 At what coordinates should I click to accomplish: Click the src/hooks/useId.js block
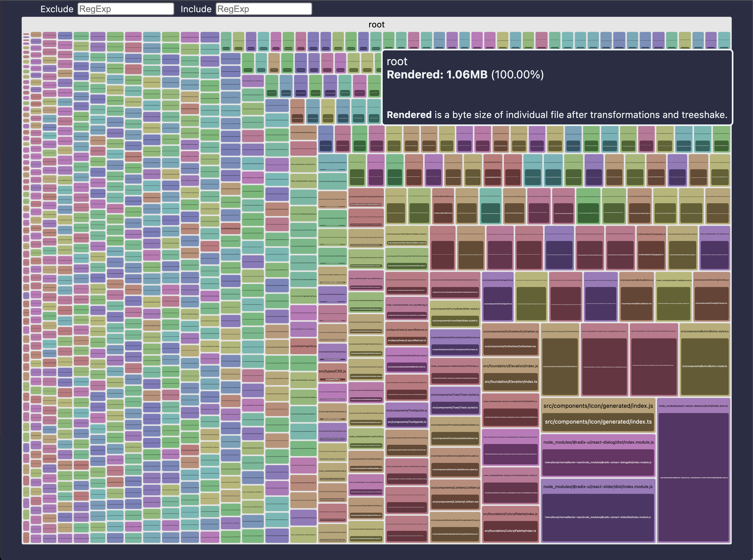click(231, 228)
